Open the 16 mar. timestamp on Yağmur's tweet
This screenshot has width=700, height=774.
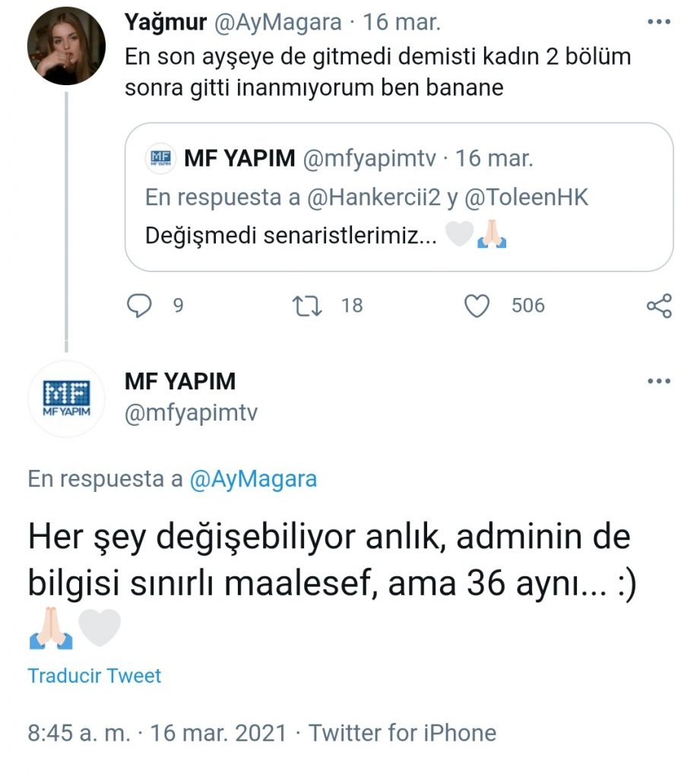coord(402,23)
